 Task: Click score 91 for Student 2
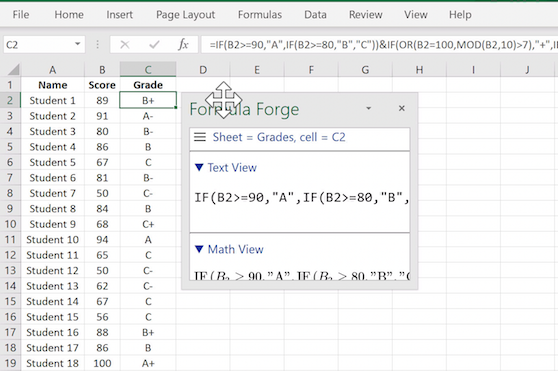point(102,116)
